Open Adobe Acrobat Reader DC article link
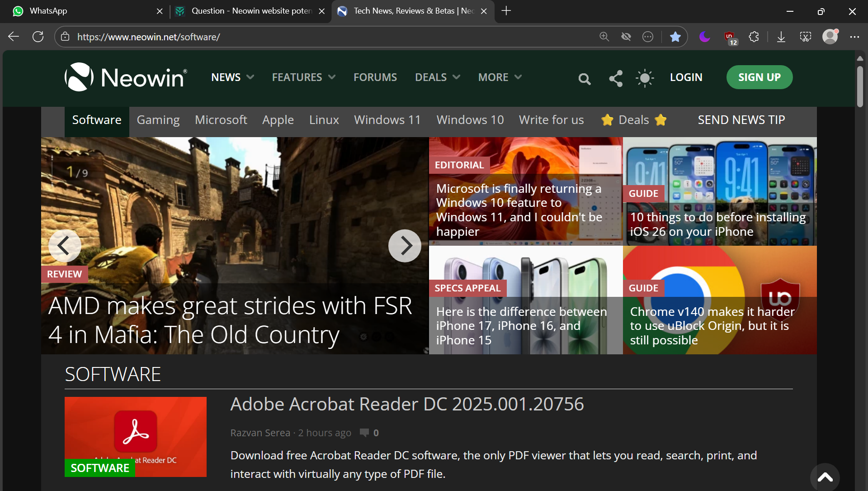Viewport: 868px width, 491px height. click(407, 404)
